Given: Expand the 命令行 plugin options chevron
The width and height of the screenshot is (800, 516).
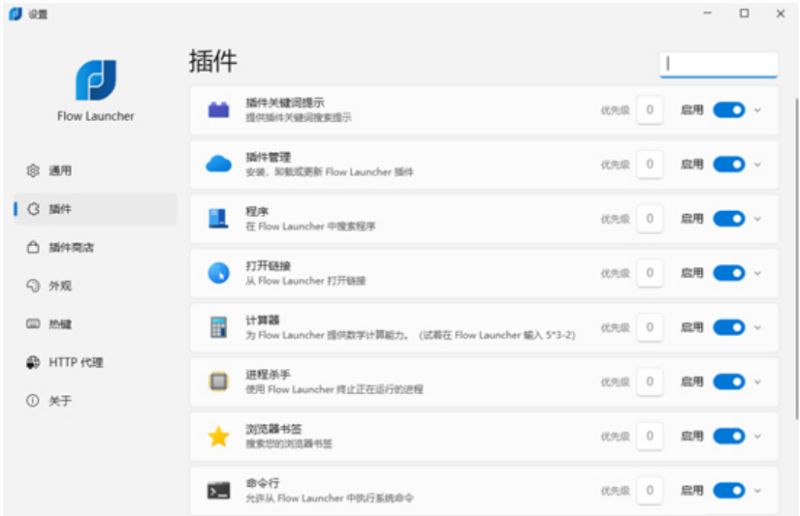Looking at the screenshot, I should tap(758, 490).
